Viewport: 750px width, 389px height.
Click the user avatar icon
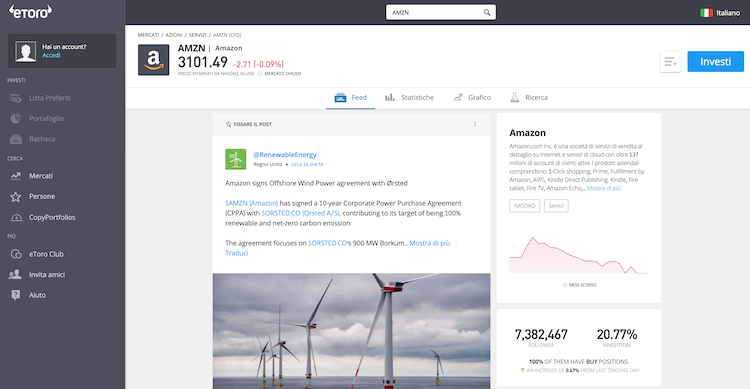[25, 51]
